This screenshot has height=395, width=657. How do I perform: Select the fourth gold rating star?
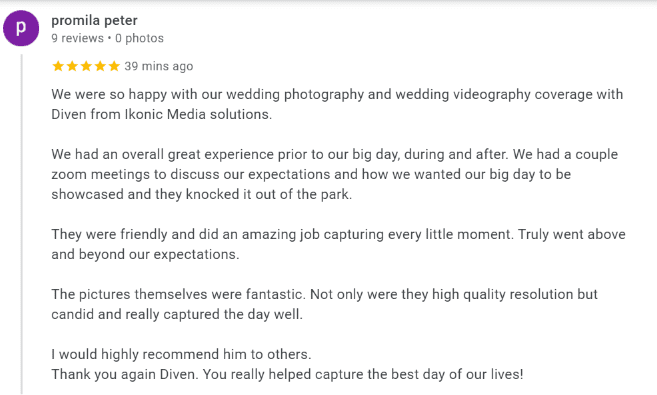coord(100,66)
